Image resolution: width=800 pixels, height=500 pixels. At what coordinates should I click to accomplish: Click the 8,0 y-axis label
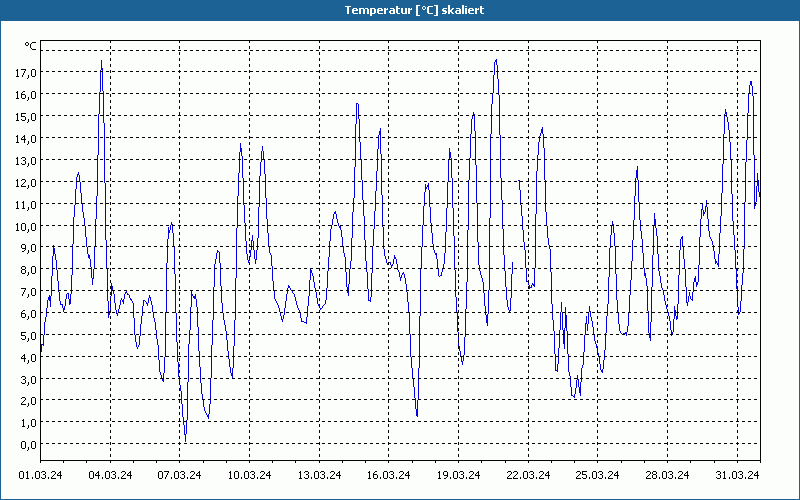point(29,269)
